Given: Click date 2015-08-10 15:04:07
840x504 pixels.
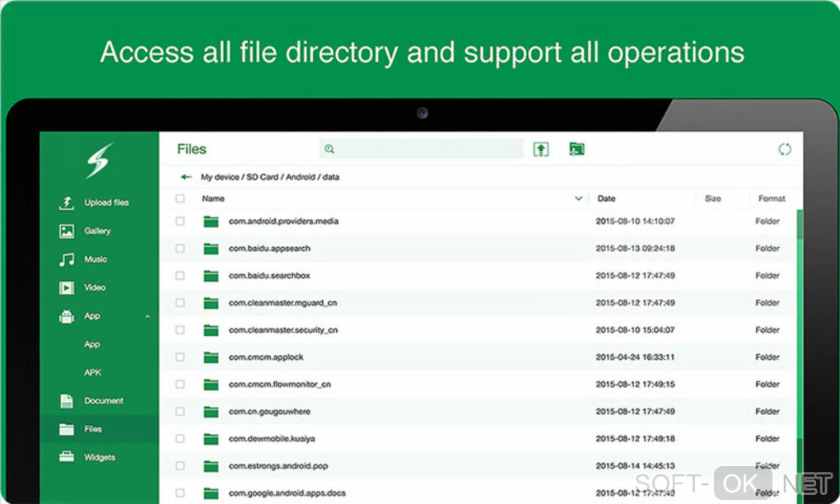Looking at the screenshot, I should tap(635, 330).
